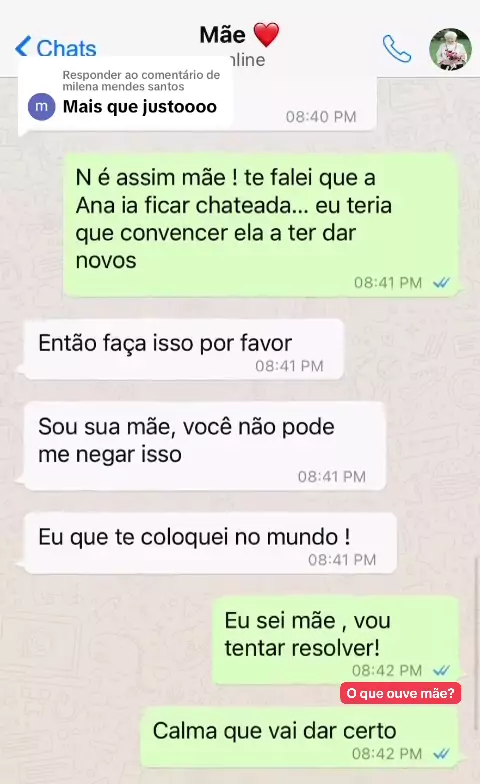Tap read receipt ticks on 08:41 PM message

click(x=442, y=283)
